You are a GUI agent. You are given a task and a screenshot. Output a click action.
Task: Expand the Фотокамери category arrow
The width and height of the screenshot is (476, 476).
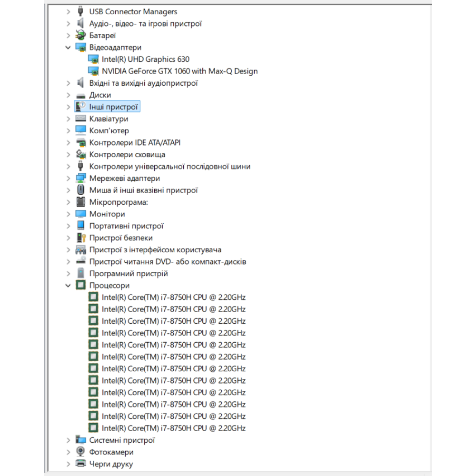68,452
